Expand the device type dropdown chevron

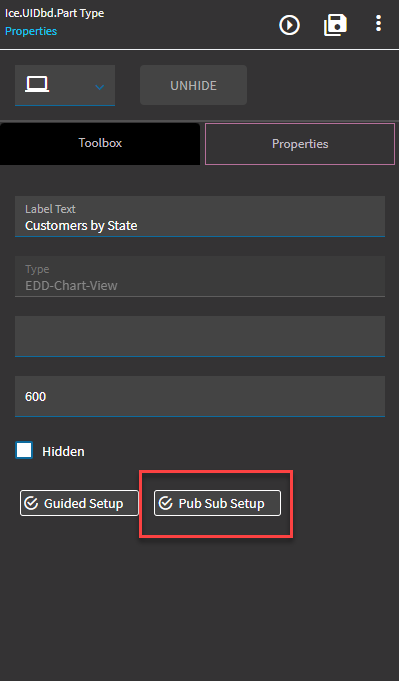[99, 87]
